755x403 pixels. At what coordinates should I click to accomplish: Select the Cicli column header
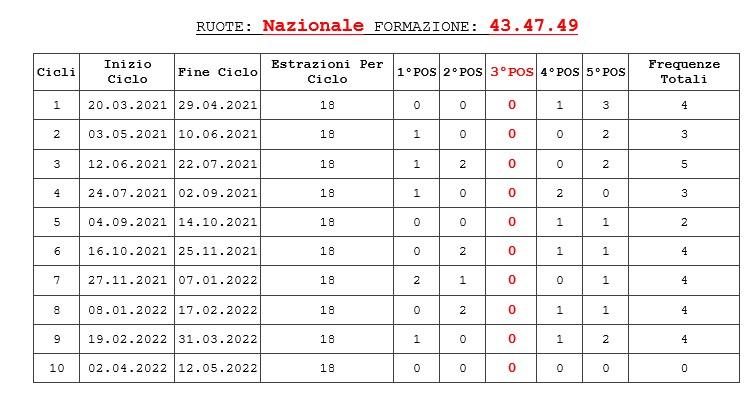tap(56, 72)
